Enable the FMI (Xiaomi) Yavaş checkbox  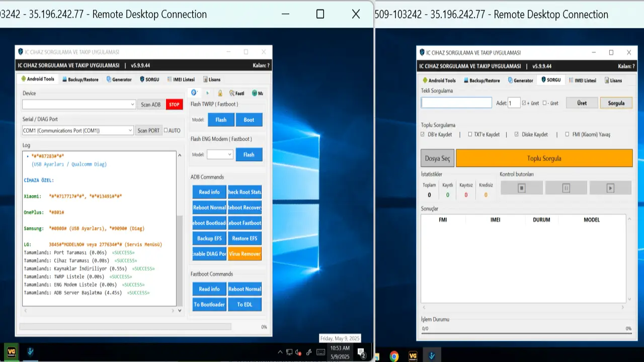pyautogui.click(x=567, y=134)
